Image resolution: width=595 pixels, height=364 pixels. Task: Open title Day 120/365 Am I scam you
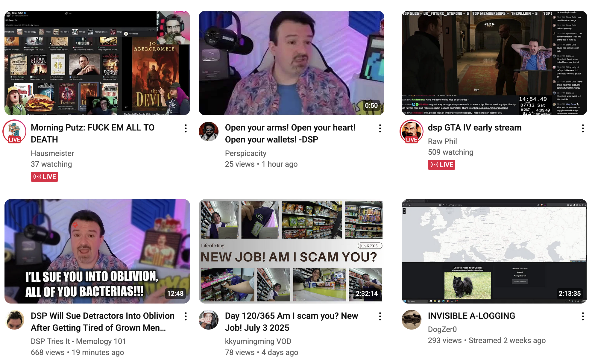point(292,322)
